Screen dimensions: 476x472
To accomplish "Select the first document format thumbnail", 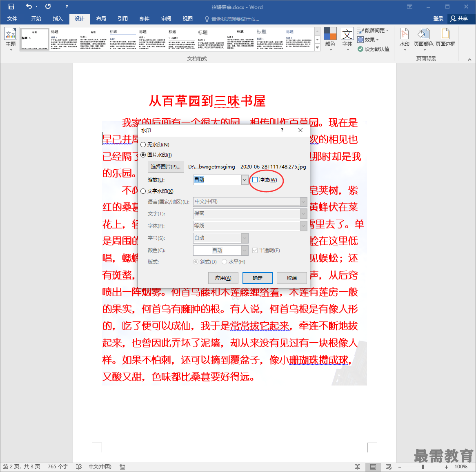I will [x=35, y=39].
